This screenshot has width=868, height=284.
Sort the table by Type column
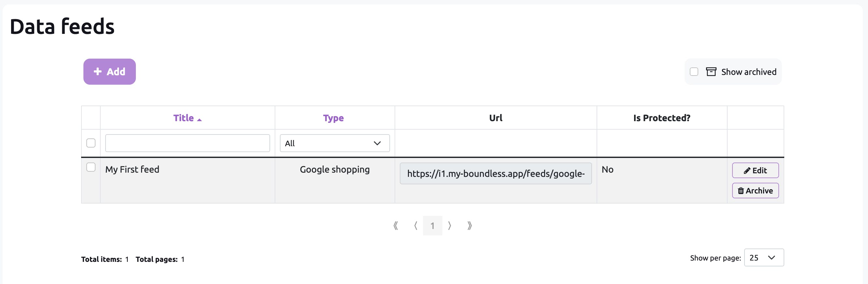333,118
